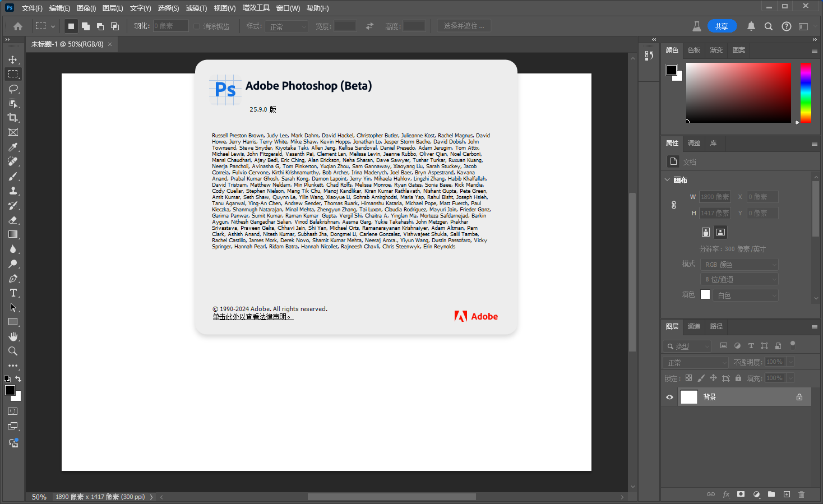Select the Crop tool
The height and width of the screenshot is (504, 823).
click(13, 118)
